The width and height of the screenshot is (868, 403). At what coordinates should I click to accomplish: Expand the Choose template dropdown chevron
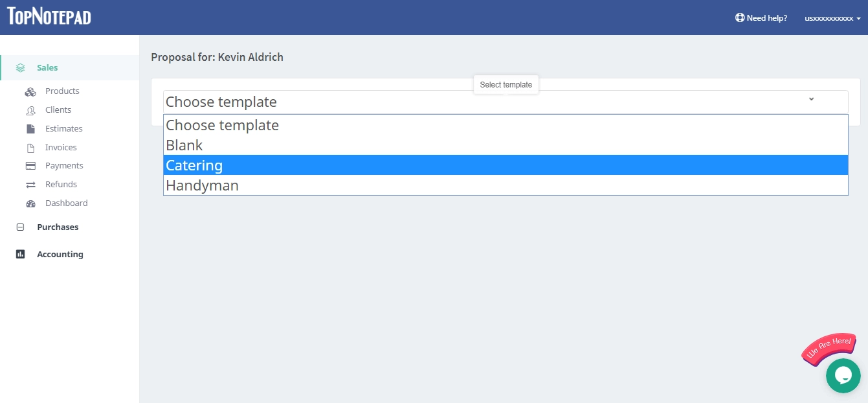tap(812, 99)
